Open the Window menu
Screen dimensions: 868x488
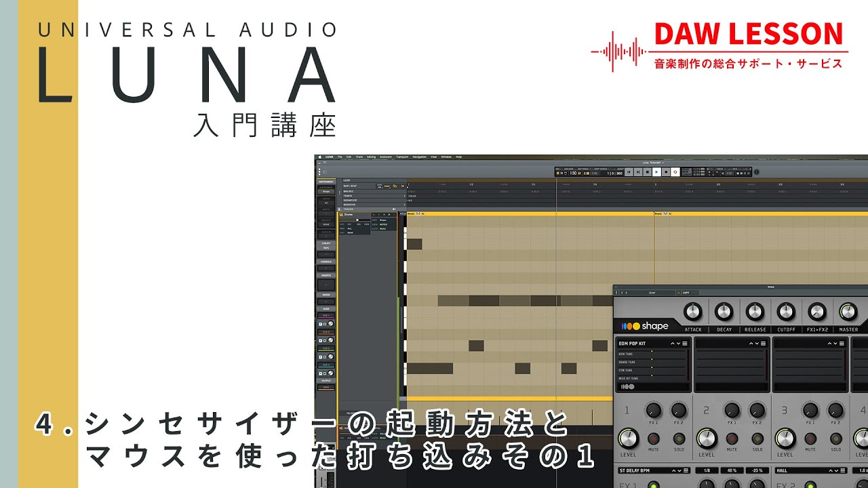[446, 157]
